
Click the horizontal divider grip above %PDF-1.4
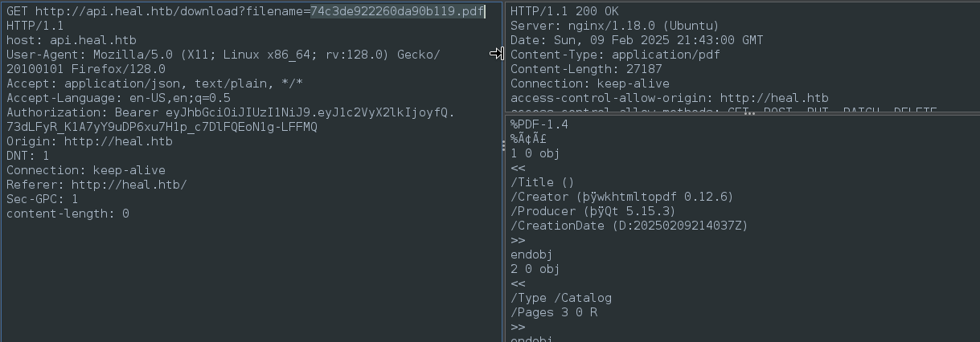(x=749, y=114)
